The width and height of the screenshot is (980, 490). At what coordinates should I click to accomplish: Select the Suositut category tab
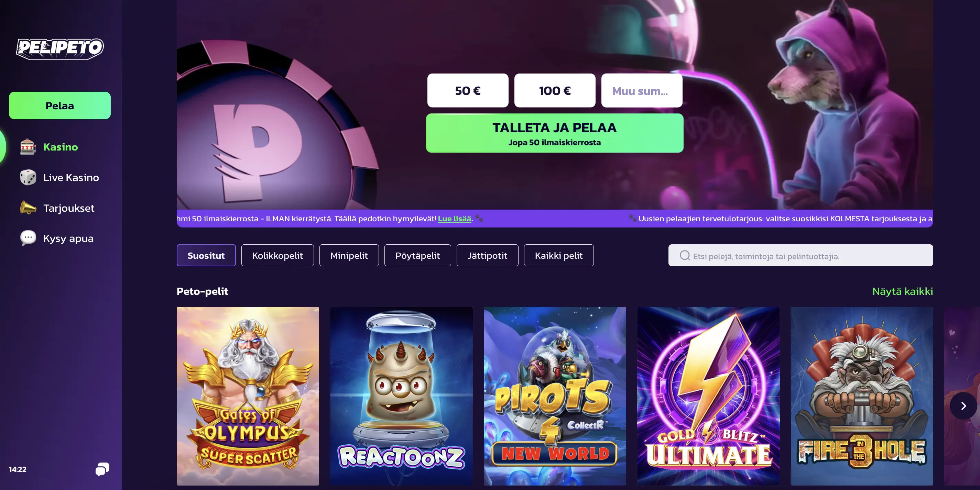[206, 255]
